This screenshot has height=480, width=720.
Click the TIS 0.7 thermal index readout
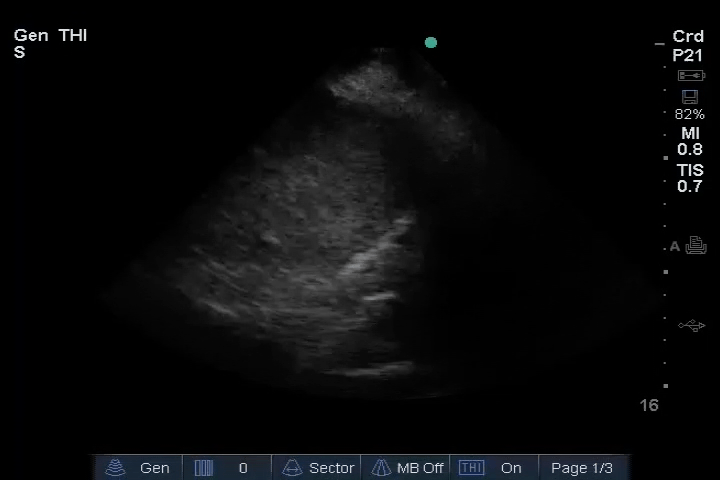tap(690, 178)
